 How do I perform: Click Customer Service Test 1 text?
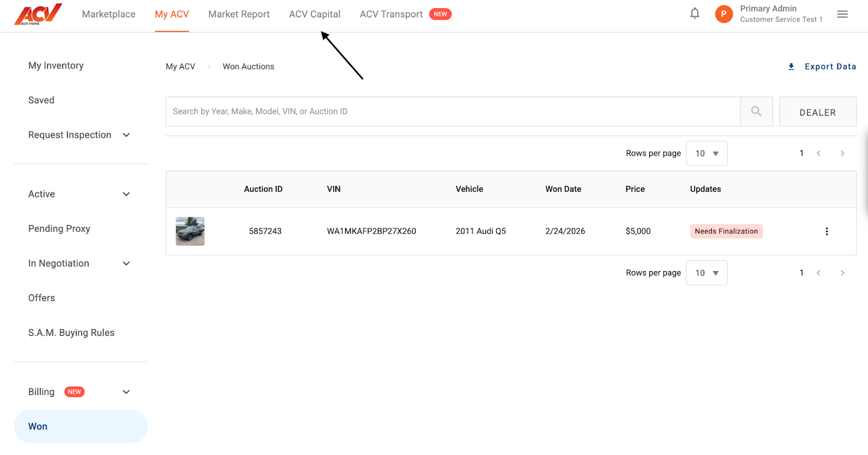click(781, 20)
